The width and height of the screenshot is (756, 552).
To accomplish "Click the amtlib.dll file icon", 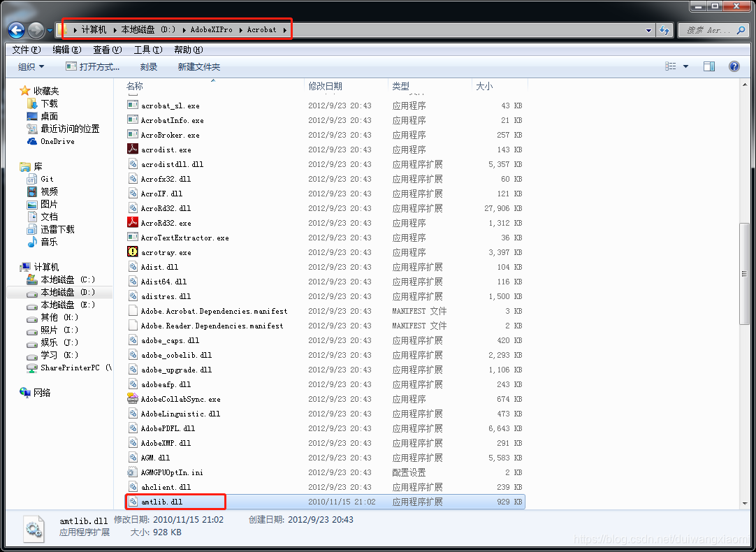I will (133, 502).
